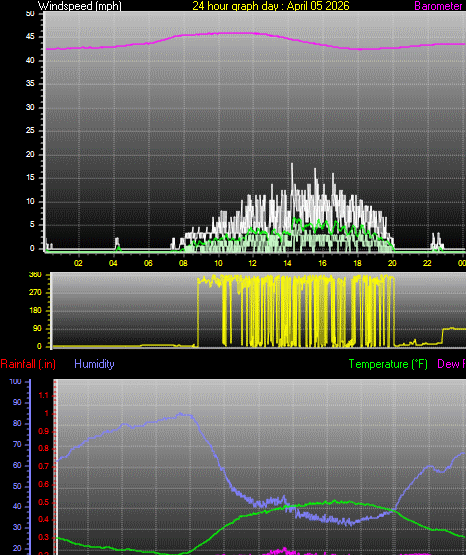Click the '1.1' value on red rainfall axis
Screen dimensions: 466x555
(44, 396)
